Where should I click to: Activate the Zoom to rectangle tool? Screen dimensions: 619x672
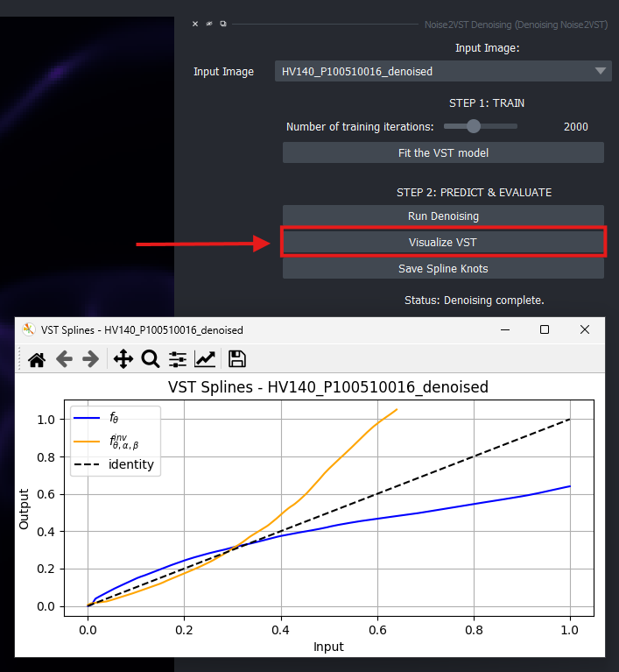click(151, 359)
